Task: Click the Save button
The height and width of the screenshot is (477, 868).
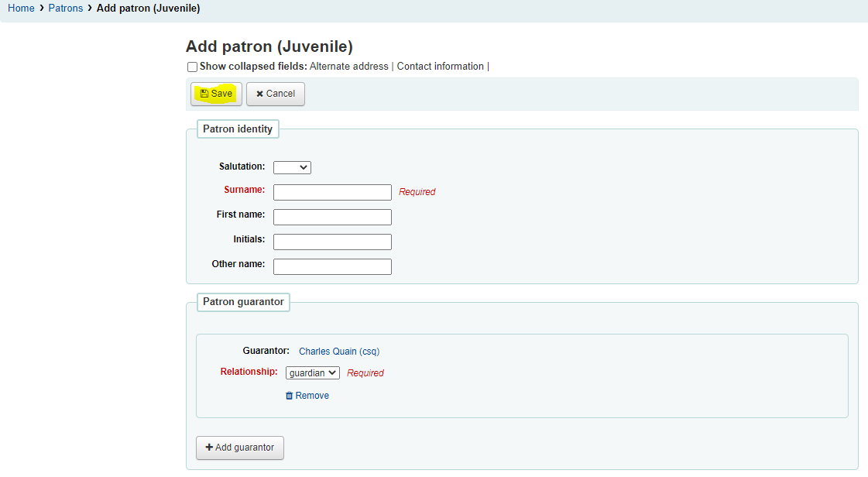Action: point(217,94)
